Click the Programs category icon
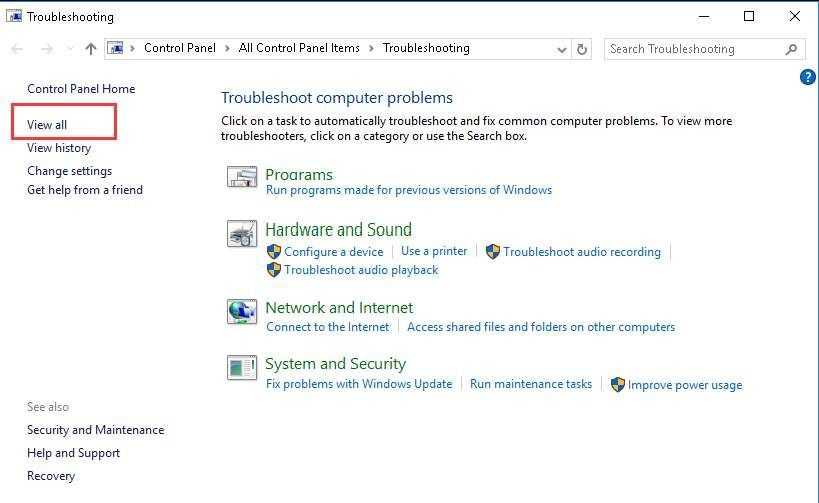Image resolution: width=819 pixels, height=503 pixels. [x=242, y=178]
